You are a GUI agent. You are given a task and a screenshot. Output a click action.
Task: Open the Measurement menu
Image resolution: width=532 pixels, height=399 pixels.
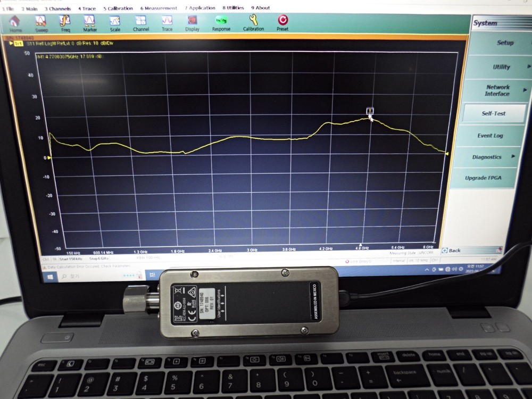point(159,8)
